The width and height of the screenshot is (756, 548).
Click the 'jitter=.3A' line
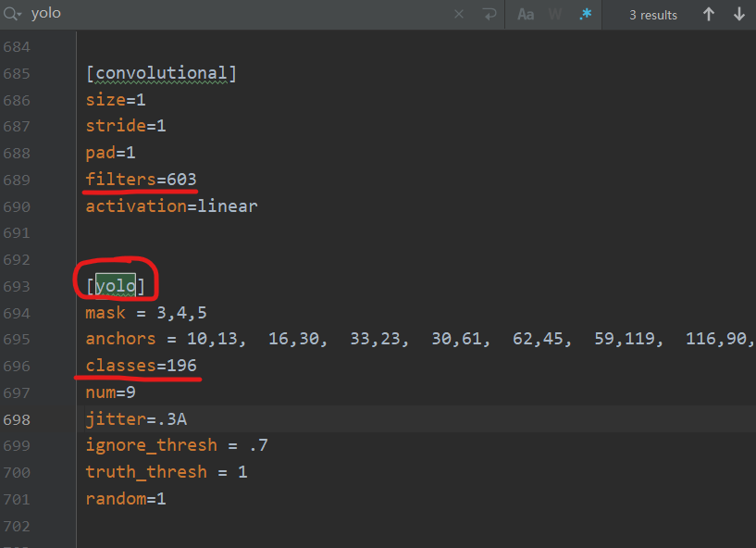click(136, 419)
